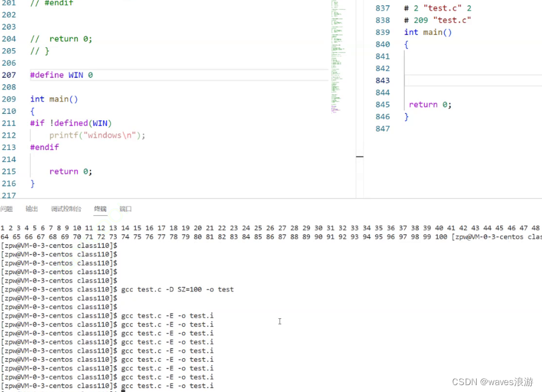Screen dimensions: 542x392
Task: Click 'return 0;' on line 845
Action: click(430, 105)
